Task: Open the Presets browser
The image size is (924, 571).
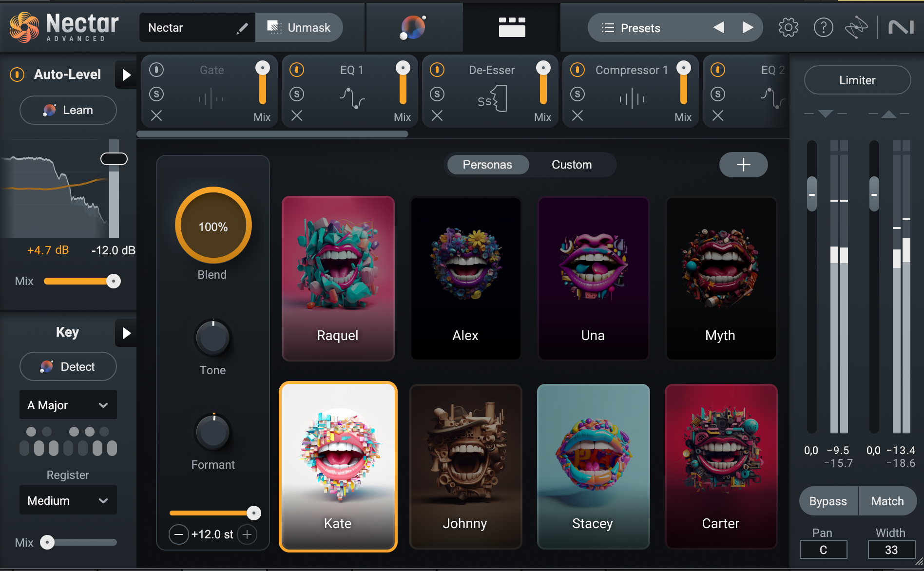Action: 640,28
